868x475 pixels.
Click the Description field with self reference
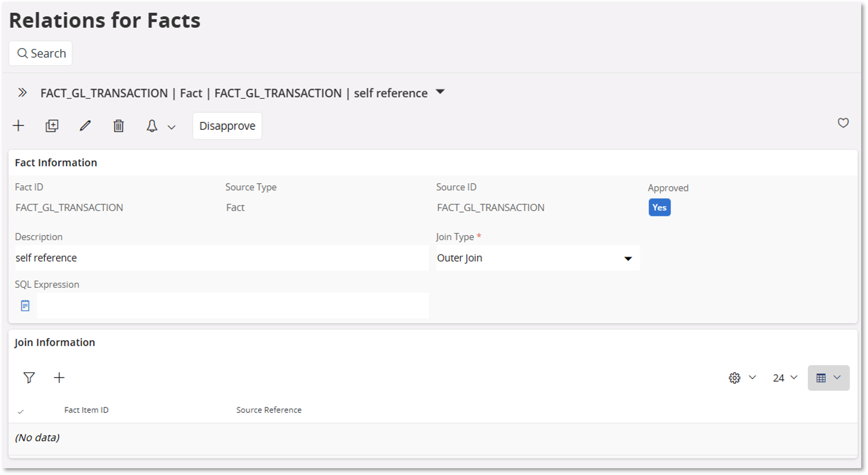pyautogui.click(x=222, y=258)
